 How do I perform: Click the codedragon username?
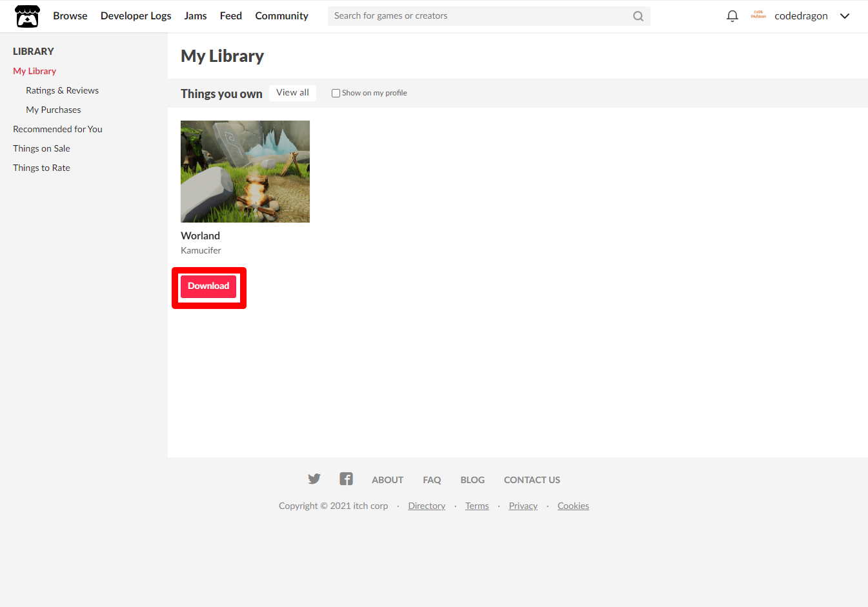(801, 16)
